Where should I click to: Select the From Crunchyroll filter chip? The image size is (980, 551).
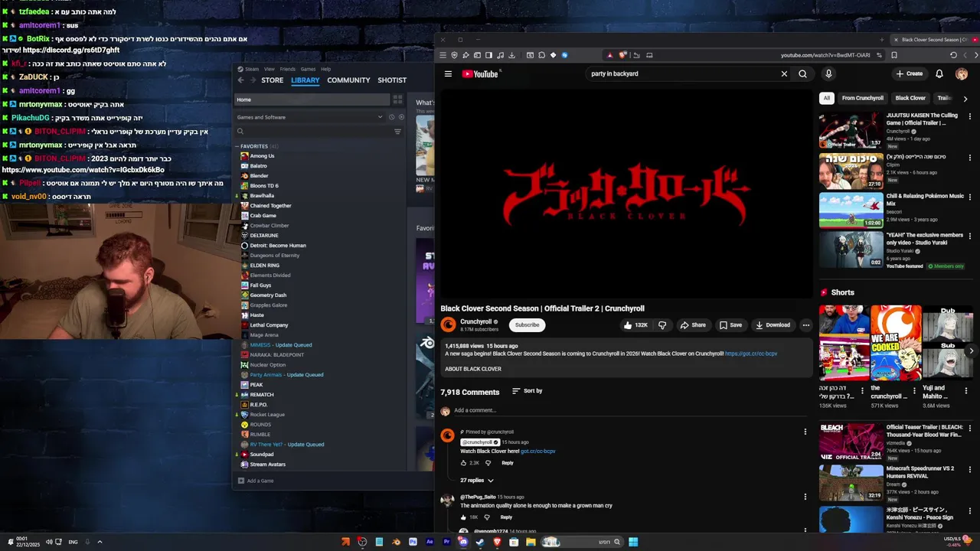(x=863, y=98)
